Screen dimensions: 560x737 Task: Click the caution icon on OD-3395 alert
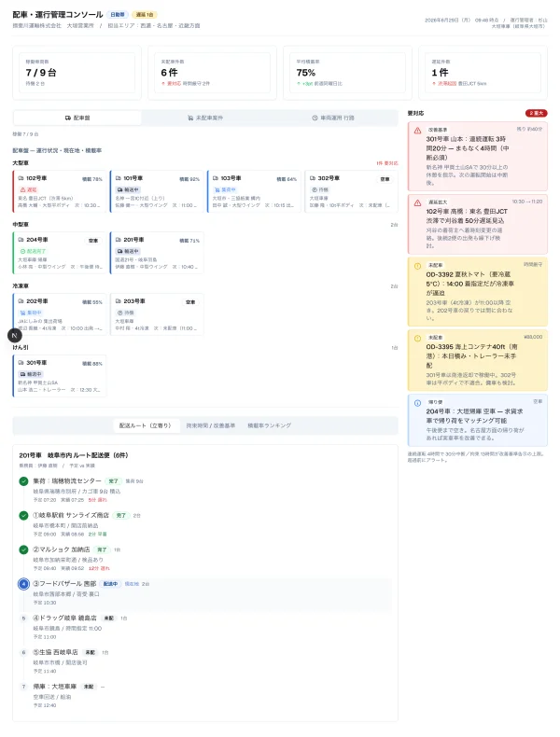[x=417, y=339]
